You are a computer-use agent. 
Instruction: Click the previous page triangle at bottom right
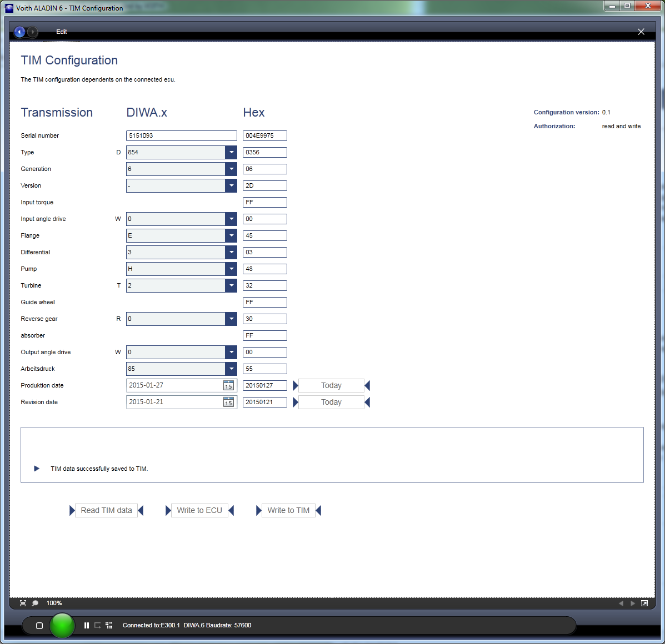[x=621, y=603]
